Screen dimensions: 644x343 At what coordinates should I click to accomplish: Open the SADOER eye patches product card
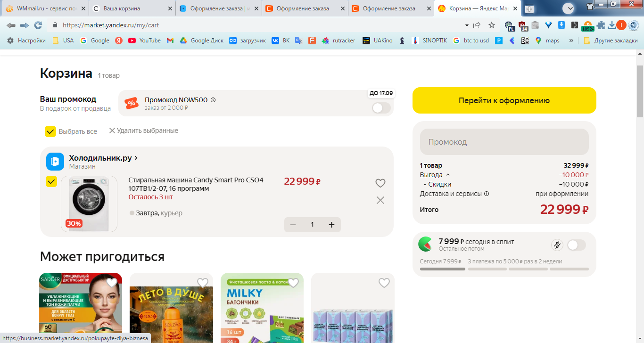click(x=81, y=308)
